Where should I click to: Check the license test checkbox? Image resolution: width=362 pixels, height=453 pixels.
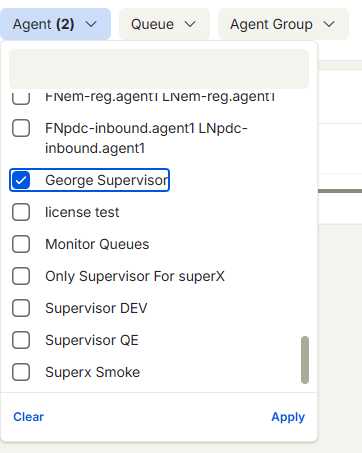point(21,212)
